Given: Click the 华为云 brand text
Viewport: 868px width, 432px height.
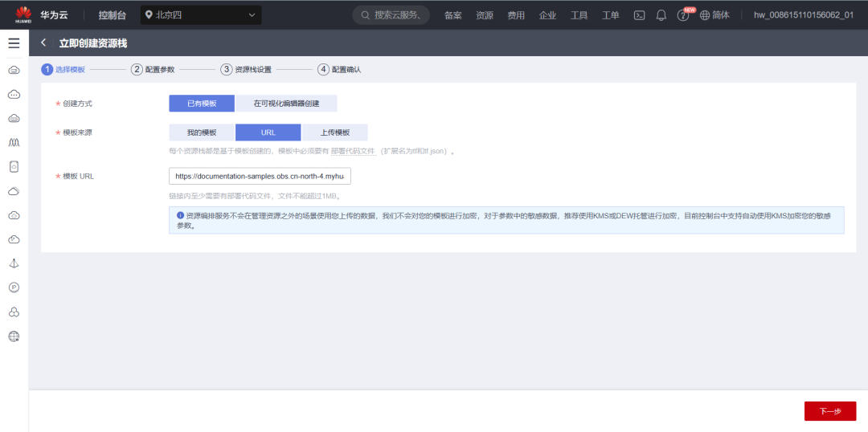Looking at the screenshot, I should click(x=55, y=15).
